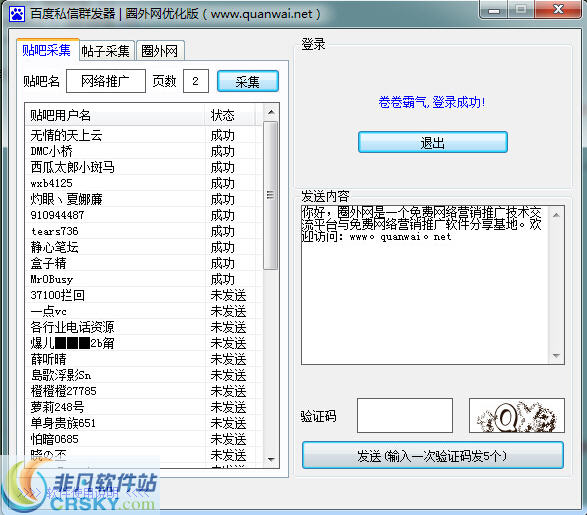Click message box scroll down arrow
The width and height of the screenshot is (587, 515).
point(556,356)
